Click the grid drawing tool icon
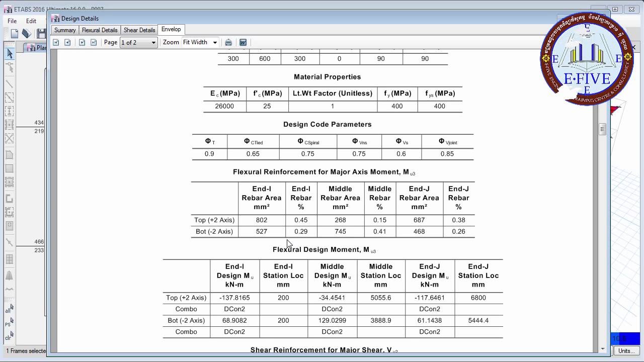The height and width of the screenshot is (362, 644). tap(10, 259)
